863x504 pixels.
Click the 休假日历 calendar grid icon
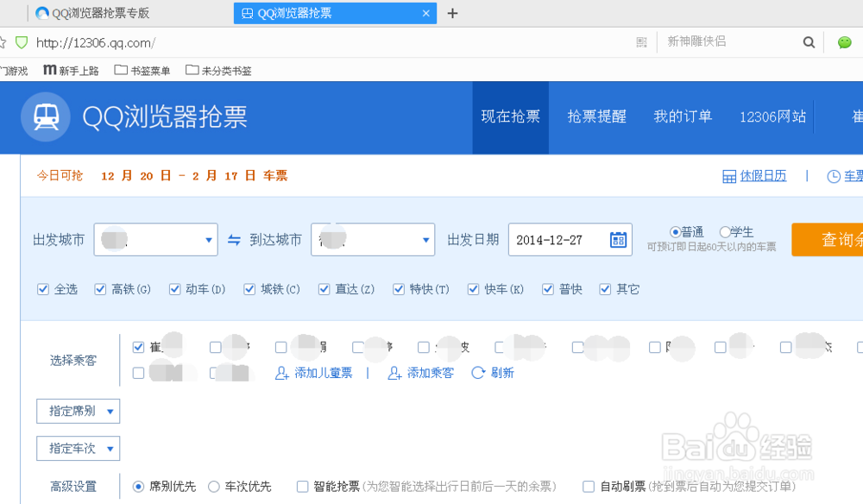(729, 176)
